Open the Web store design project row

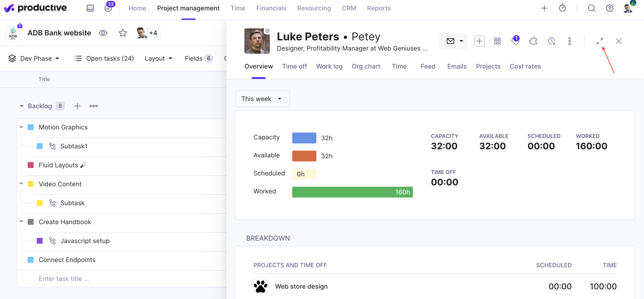[x=435, y=286]
